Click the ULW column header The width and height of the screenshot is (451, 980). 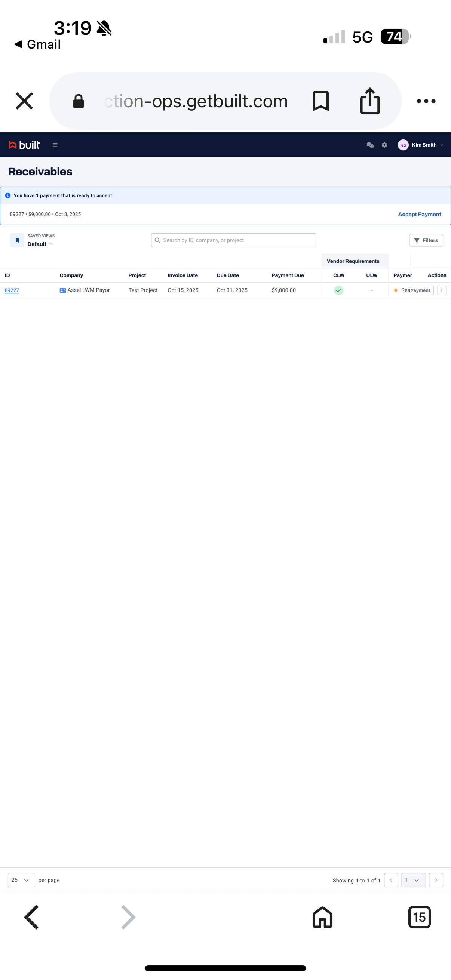pos(371,275)
